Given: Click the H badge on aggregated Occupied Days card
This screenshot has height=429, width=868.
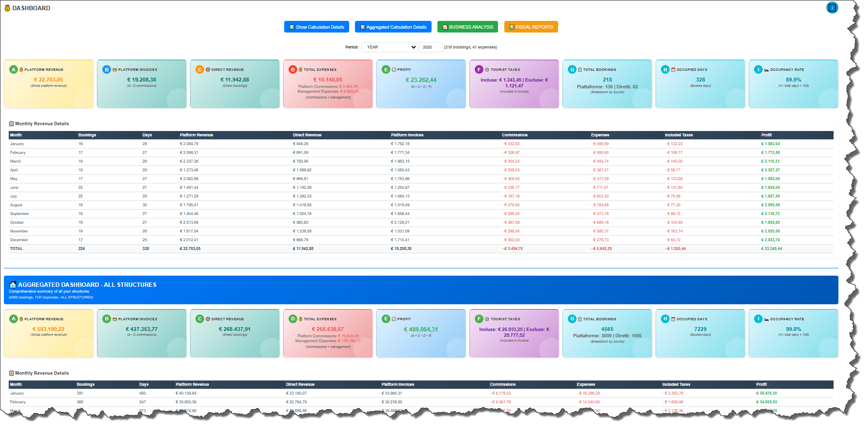Looking at the screenshot, I should [665, 319].
